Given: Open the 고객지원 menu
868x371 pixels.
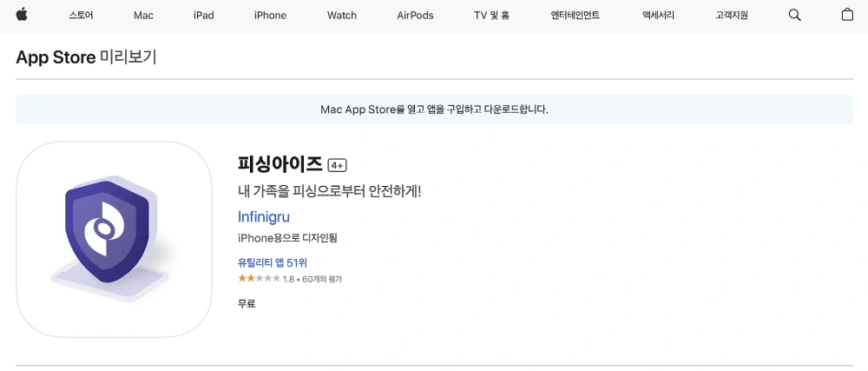Looking at the screenshot, I should click(x=731, y=16).
